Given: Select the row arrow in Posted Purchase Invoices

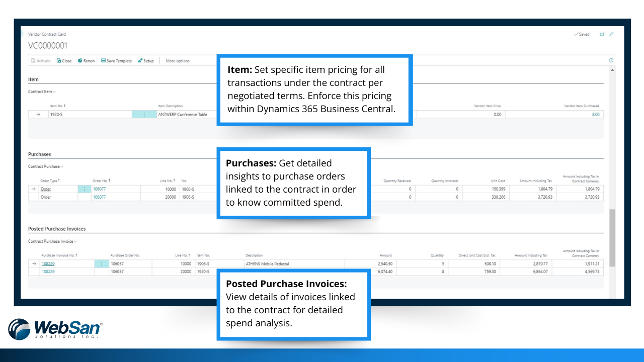Looking at the screenshot, I should coord(34,263).
